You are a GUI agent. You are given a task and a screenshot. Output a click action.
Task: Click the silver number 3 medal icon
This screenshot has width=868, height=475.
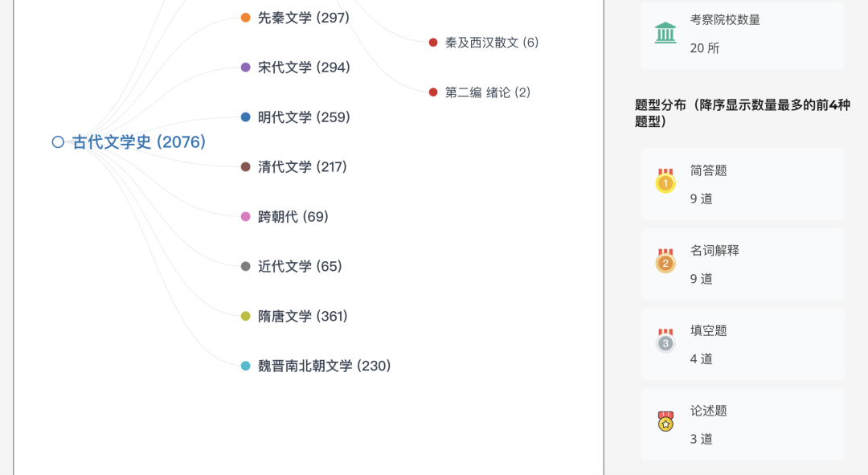coord(665,341)
